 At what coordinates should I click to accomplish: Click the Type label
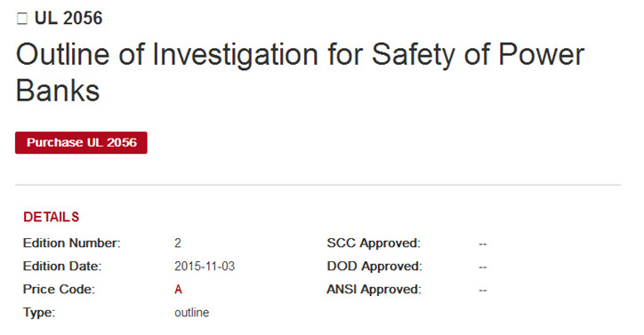(x=39, y=313)
